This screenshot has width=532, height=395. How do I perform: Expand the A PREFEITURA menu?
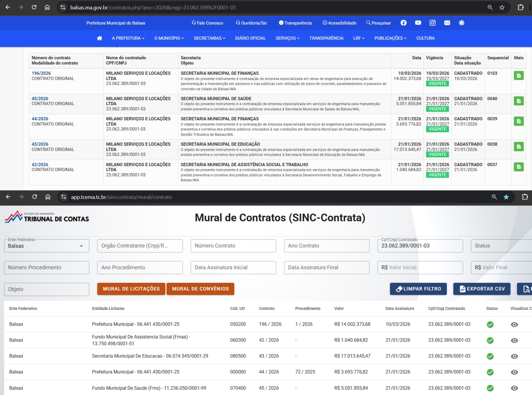[x=128, y=38]
